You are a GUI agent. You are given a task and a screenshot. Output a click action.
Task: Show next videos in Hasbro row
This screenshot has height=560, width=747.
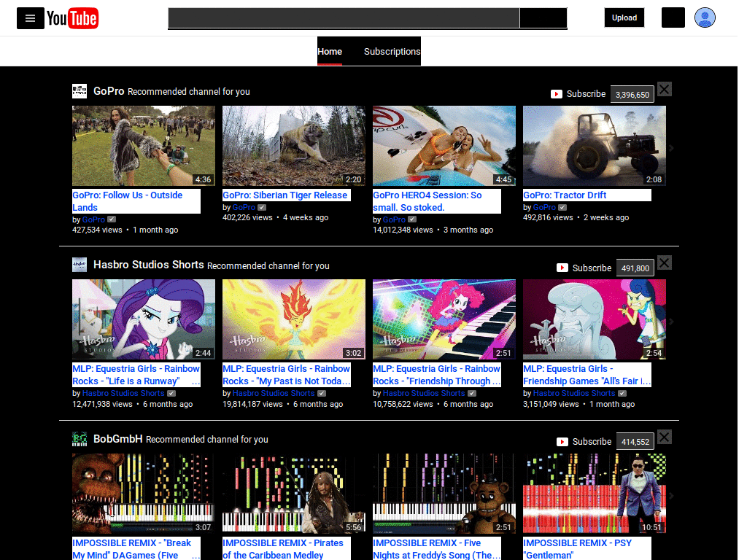pos(671,322)
